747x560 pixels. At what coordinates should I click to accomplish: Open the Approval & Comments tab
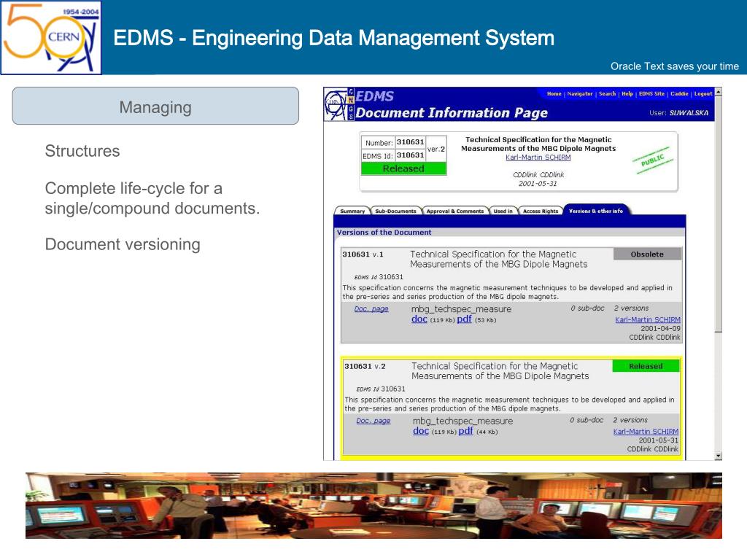[x=455, y=211]
